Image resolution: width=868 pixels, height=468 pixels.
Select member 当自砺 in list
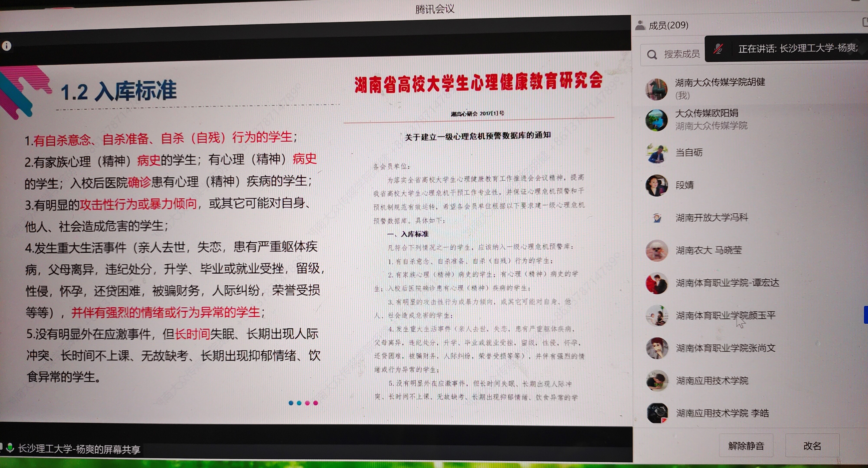[x=689, y=153]
